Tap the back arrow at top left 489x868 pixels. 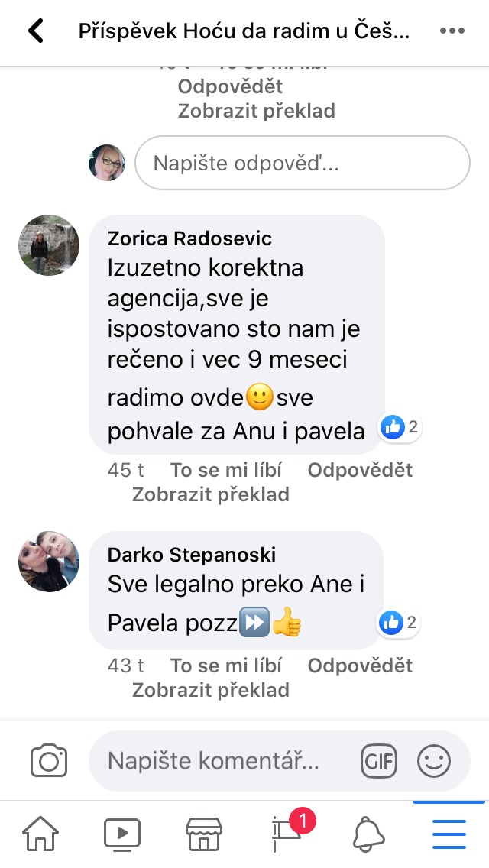35,31
